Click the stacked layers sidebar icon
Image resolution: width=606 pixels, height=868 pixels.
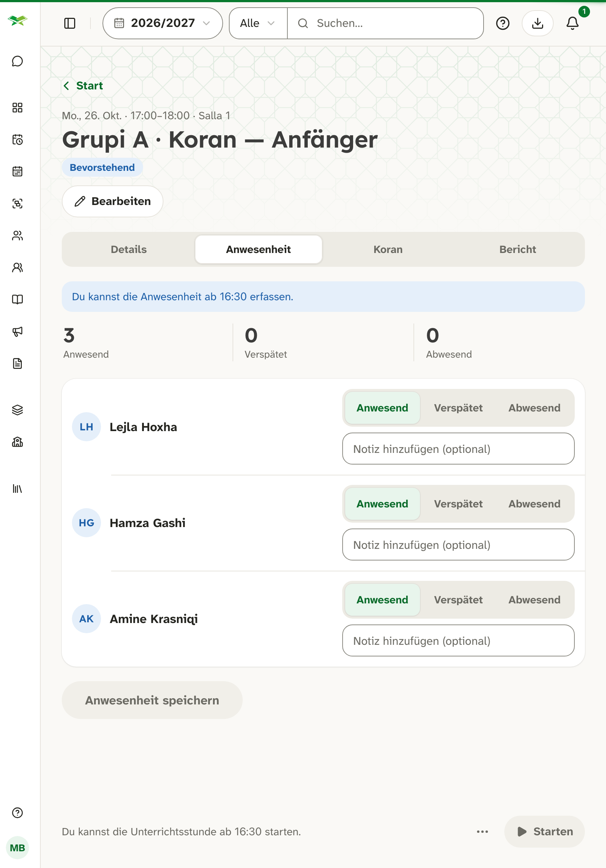pos(17,410)
